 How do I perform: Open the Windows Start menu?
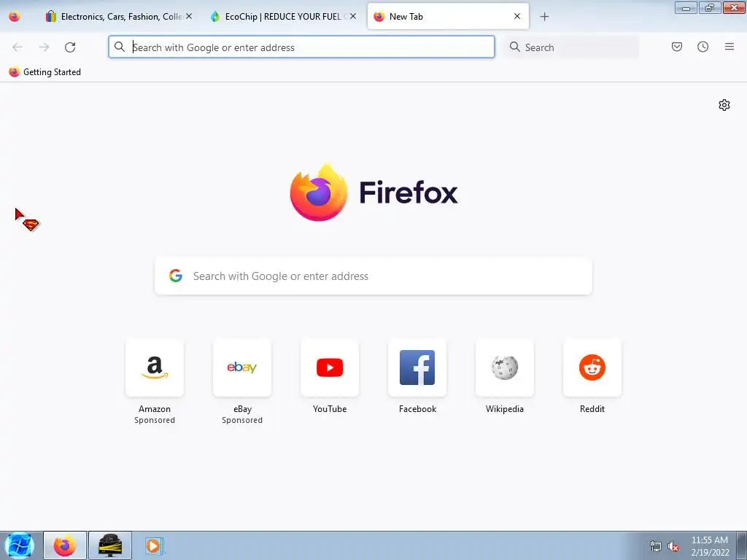tap(20, 545)
